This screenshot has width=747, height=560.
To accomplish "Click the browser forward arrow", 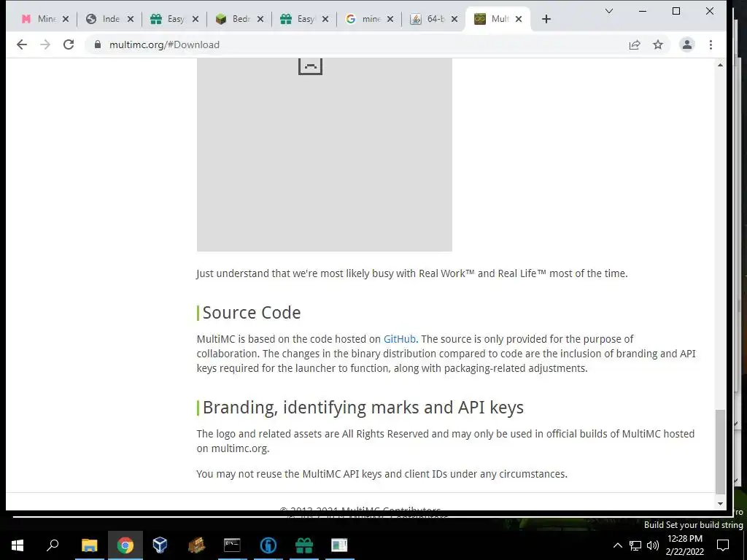I will pos(45,44).
